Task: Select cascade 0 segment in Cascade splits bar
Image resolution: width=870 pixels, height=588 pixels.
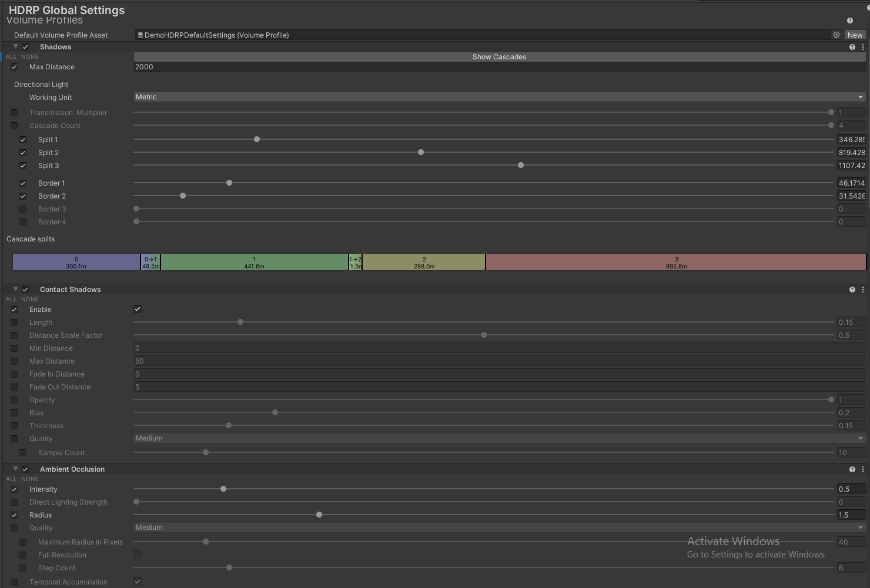Action: [76, 262]
